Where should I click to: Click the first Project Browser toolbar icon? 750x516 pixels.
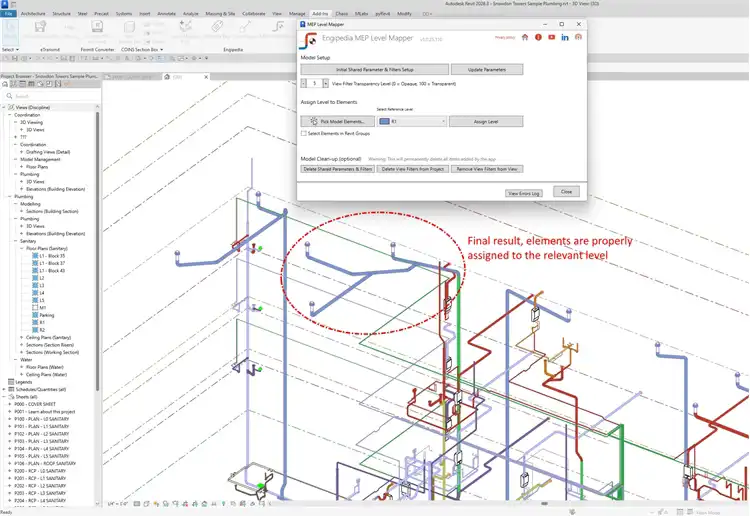pyautogui.click(x=5, y=84)
